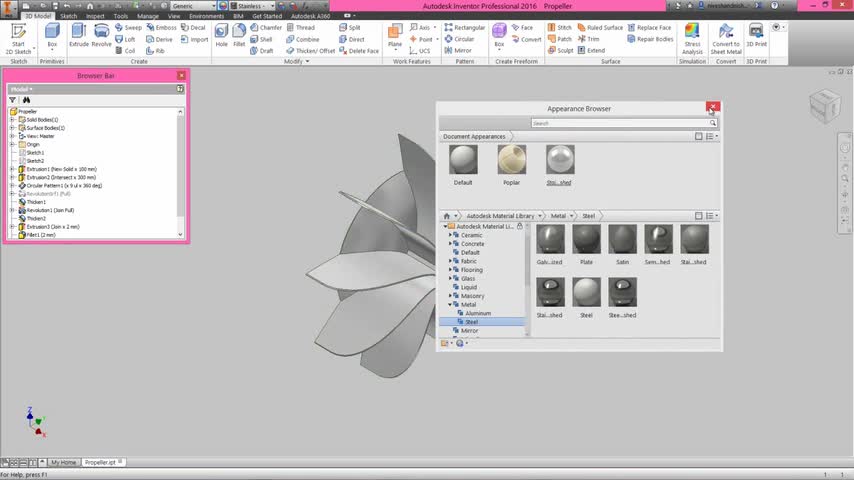854x480 pixels.
Task: Click the Ruled Surface tool
Action: point(600,27)
